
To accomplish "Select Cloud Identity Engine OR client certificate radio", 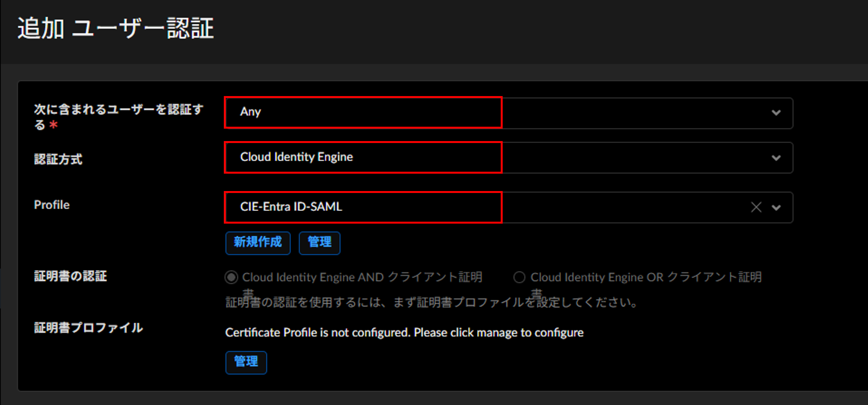I will pos(519,277).
